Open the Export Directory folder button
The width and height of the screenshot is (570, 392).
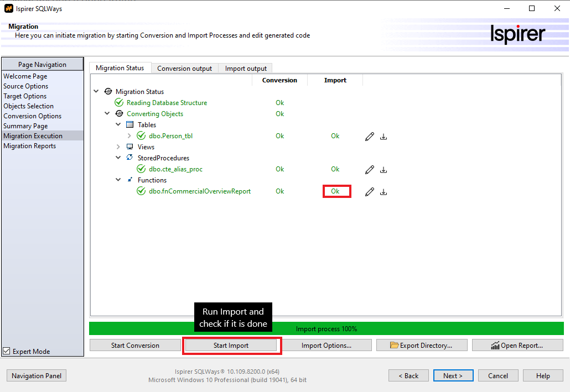(x=421, y=346)
